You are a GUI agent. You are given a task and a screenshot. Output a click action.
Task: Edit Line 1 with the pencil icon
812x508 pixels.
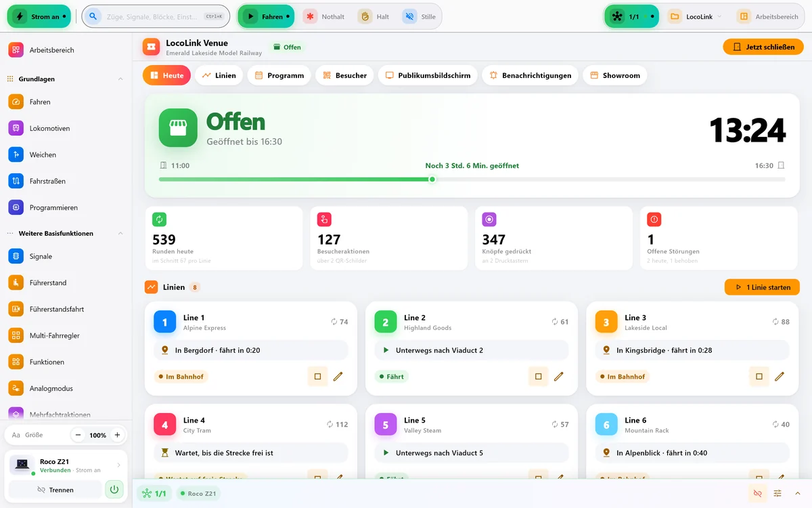point(338,377)
